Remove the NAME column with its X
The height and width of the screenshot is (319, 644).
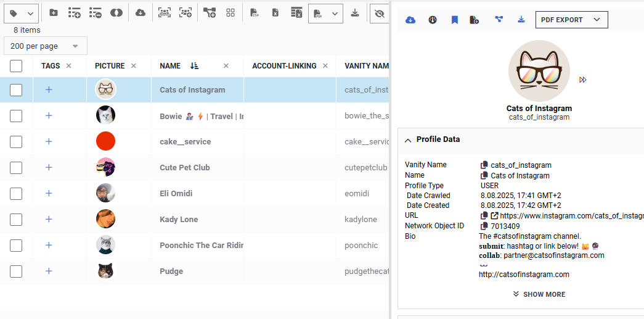[226, 66]
